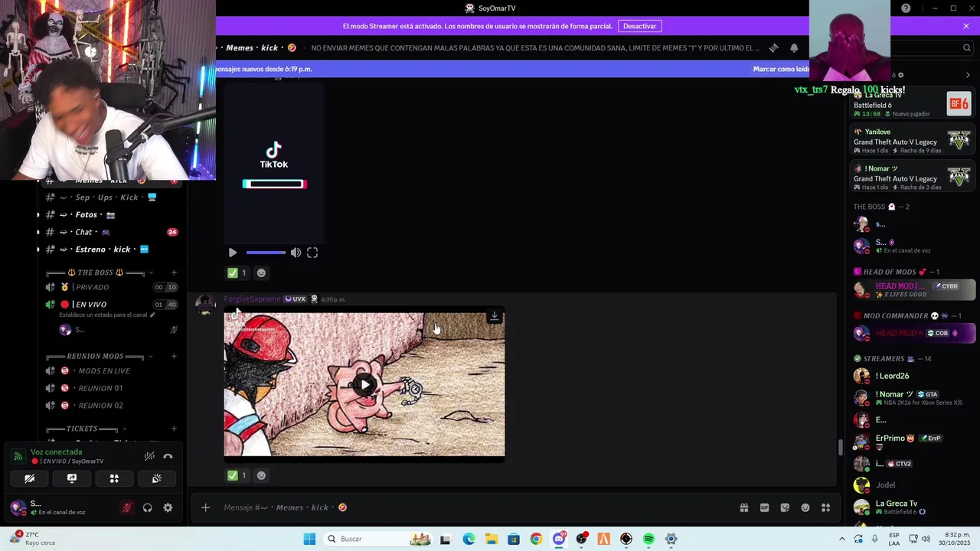Open notification bell settings in the channel header
This screenshot has width=980, height=551.
click(x=794, y=47)
